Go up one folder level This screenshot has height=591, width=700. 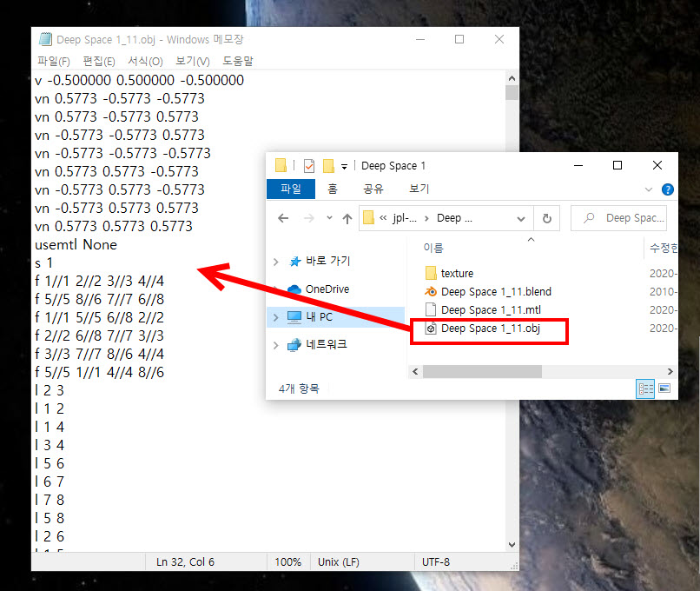click(x=347, y=218)
